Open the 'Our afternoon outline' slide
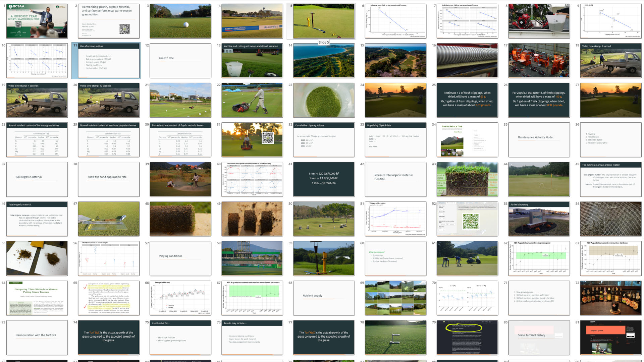The width and height of the screenshot is (644, 362). tap(108, 60)
